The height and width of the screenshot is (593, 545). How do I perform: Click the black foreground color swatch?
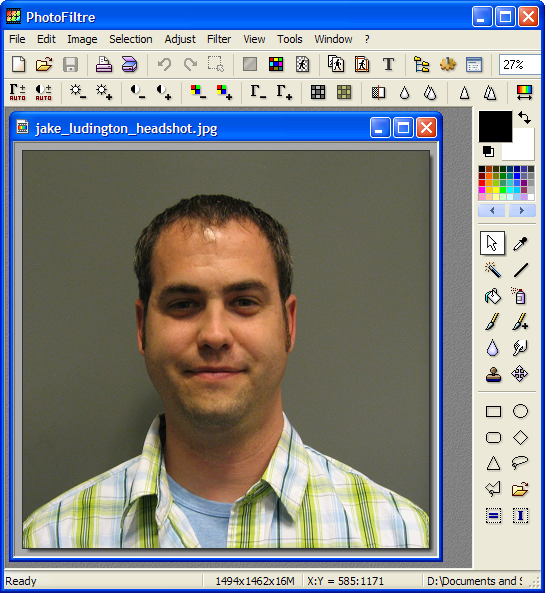point(495,126)
